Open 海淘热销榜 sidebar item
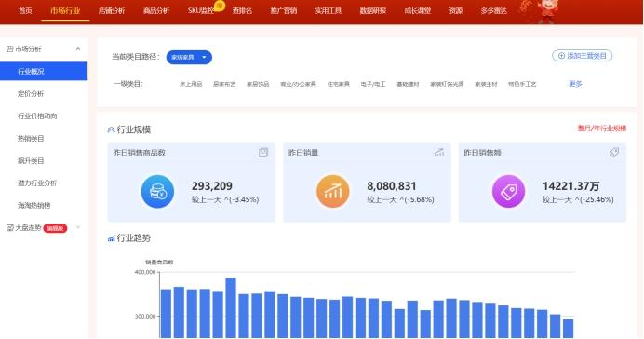This screenshot has height=339, width=644. [34, 206]
